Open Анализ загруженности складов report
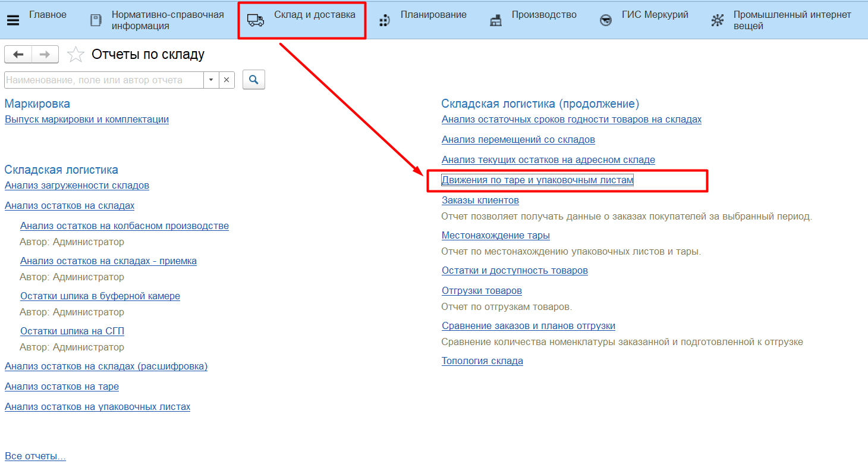This screenshot has width=868, height=473. tap(77, 186)
